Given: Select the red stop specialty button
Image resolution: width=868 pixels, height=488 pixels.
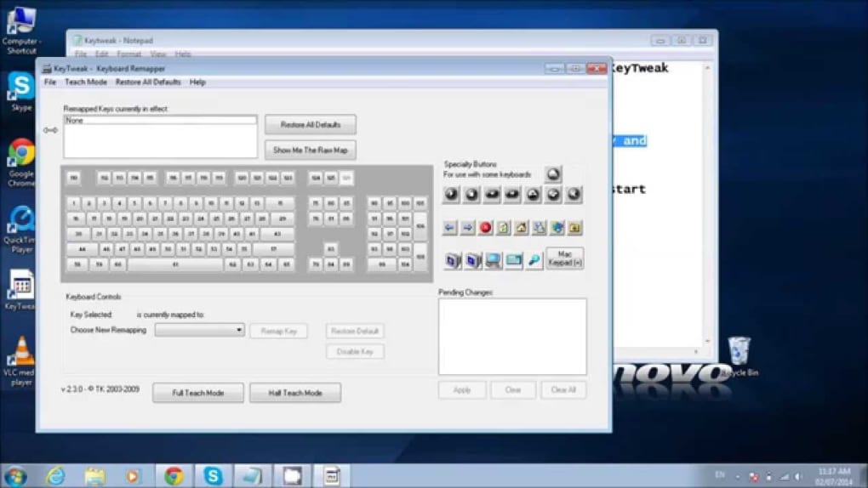Looking at the screenshot, I should 486,228.
